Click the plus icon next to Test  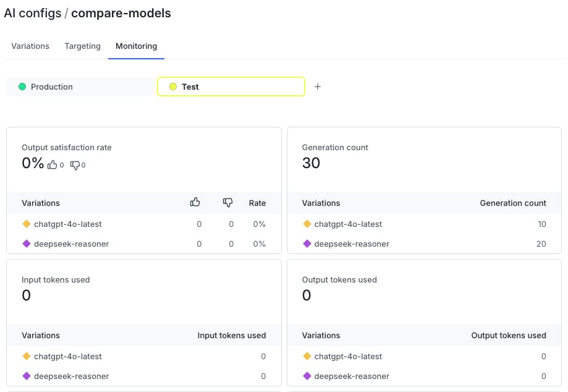click(x=318, y=87)
